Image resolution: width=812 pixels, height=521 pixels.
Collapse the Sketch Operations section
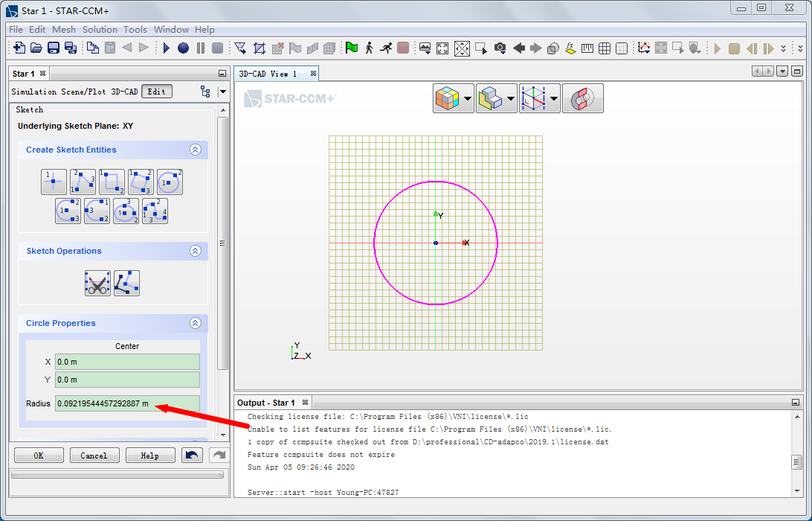tap(196, 251)
